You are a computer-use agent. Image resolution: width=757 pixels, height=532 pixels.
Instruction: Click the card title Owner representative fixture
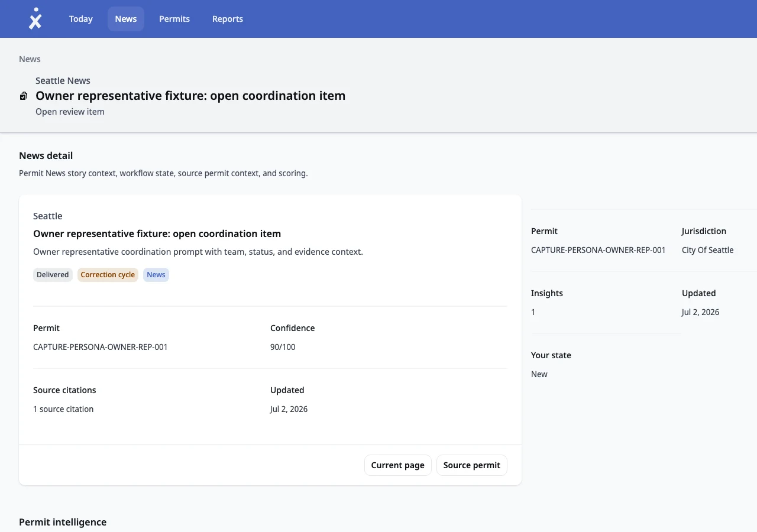coord(157,233)
